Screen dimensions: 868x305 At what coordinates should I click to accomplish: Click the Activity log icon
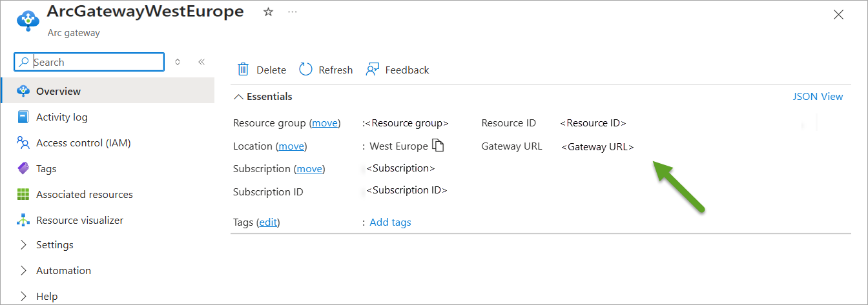point(23,117)
